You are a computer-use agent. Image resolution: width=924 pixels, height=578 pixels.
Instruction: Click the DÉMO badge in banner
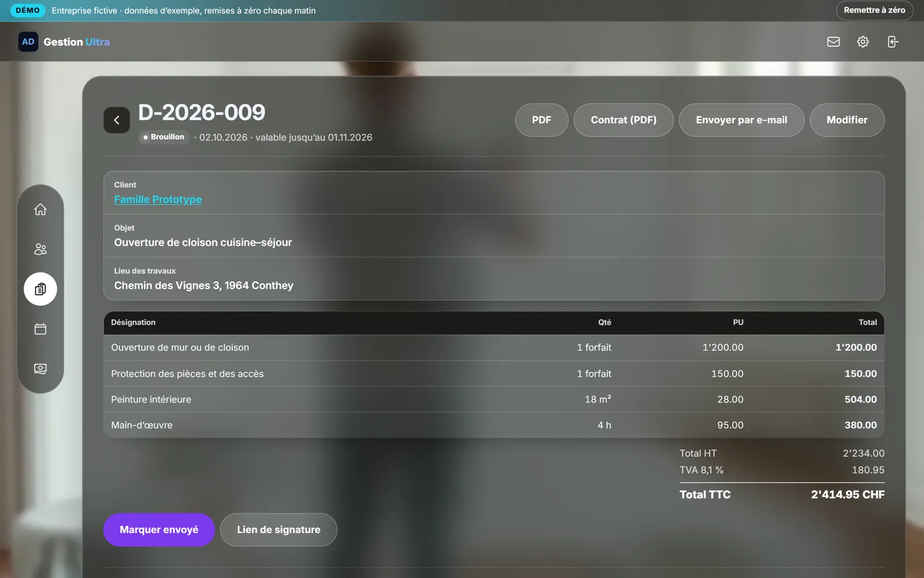[28, 10]
